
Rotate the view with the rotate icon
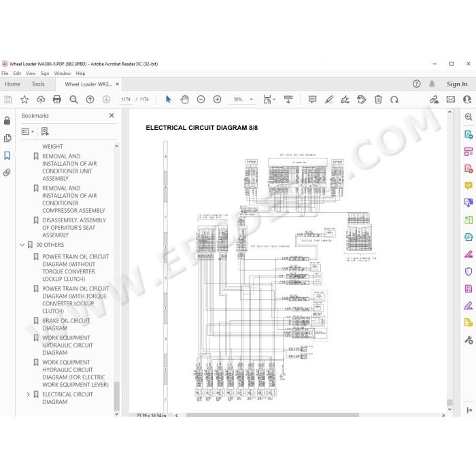pos(394,99)
